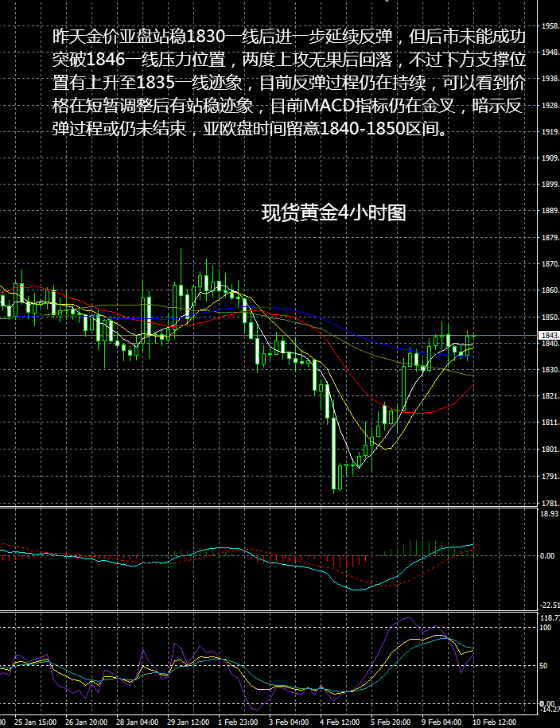Click the 1958 price axis label
Viewport: 560px width, 728px height.
pos(550,26)
